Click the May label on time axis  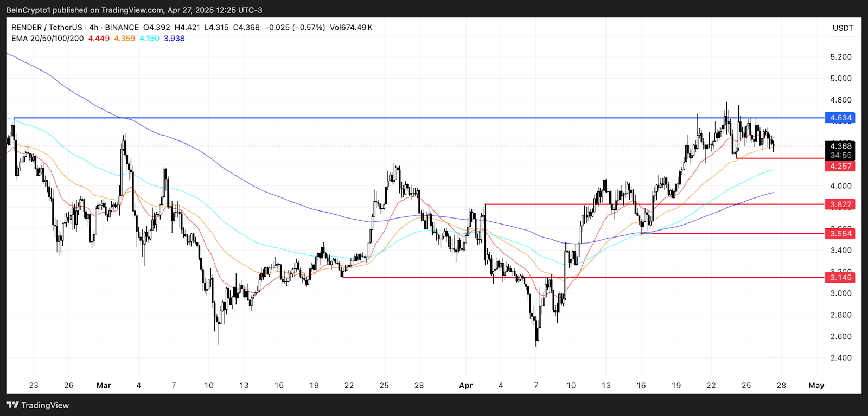(816, 386)
